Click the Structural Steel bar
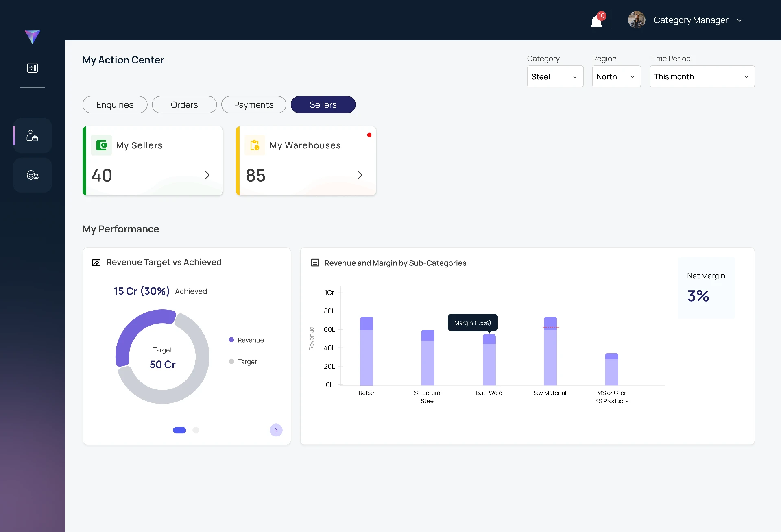 click(428, 358)
